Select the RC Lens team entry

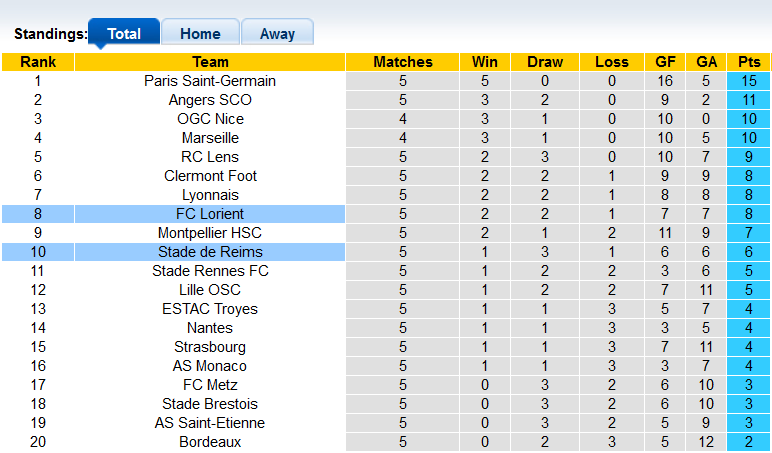coord(210,157)
